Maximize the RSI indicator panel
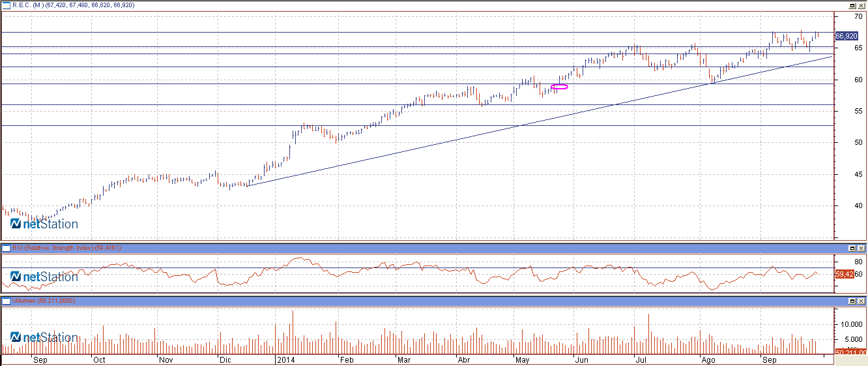 (851, 249)
